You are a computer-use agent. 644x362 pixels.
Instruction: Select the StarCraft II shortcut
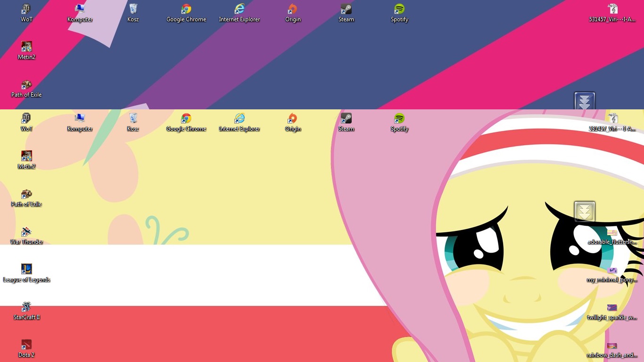click(x=26, y=310)
